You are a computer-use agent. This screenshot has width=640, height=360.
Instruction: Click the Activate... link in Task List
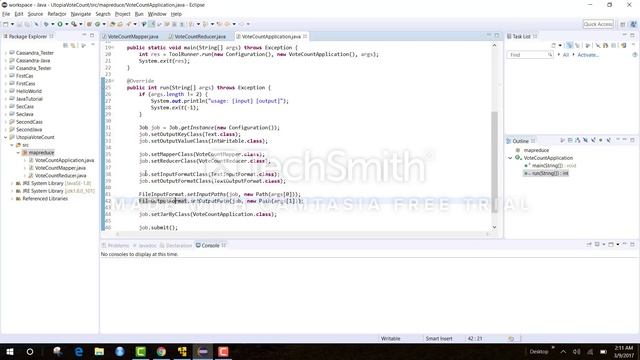pyautogui.click(x=588, y=55)
